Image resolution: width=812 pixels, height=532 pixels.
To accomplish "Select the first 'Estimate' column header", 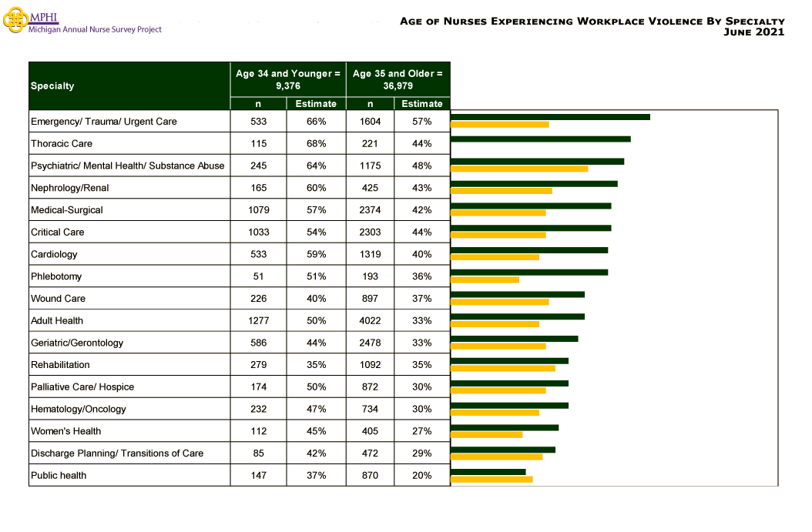I will point(316,103).
